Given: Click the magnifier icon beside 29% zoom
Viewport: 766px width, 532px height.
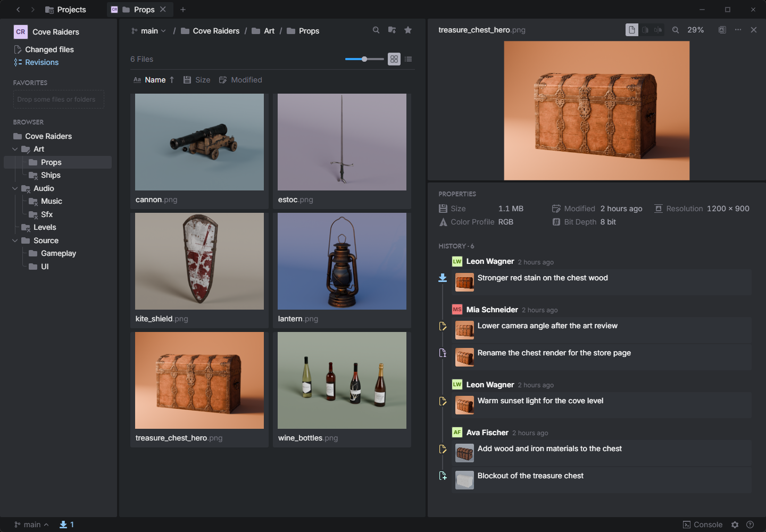Looking at the screenshot, I should click(676, 30).
